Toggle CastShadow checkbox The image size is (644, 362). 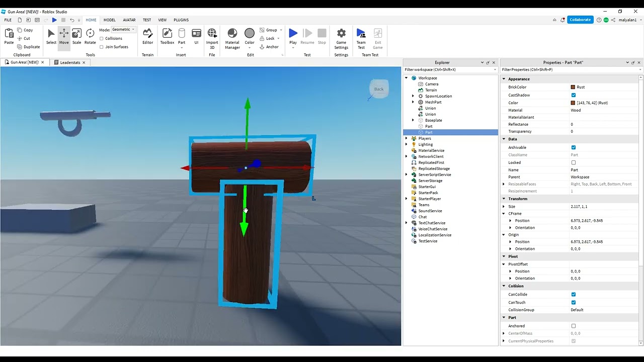574,95
